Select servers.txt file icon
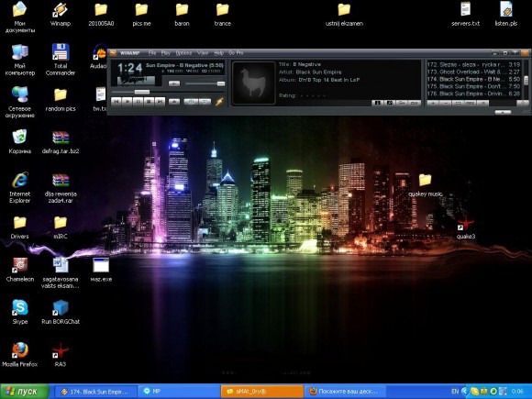Viewport: 532px width, 399px height. tap(466, 15)
